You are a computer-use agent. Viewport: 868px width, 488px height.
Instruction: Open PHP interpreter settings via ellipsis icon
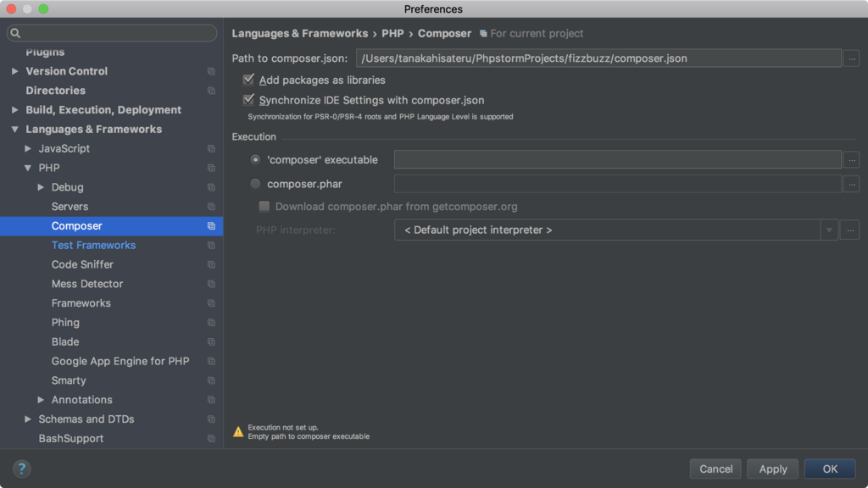(x=850, y=230)
